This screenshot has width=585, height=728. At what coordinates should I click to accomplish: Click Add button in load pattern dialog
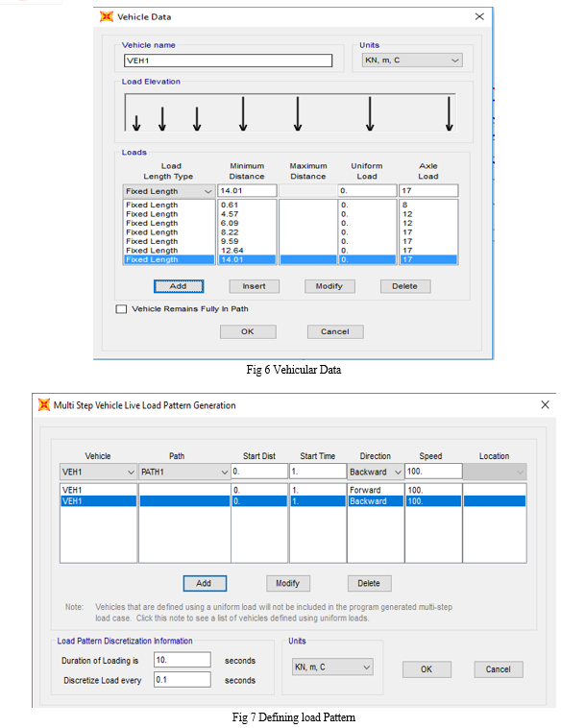205,583
